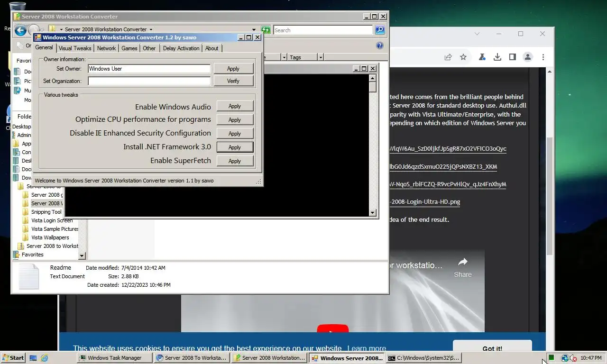Open Chrome Downloads icon
This screenshot has height=364, width=607.
[x=497, y=57]
